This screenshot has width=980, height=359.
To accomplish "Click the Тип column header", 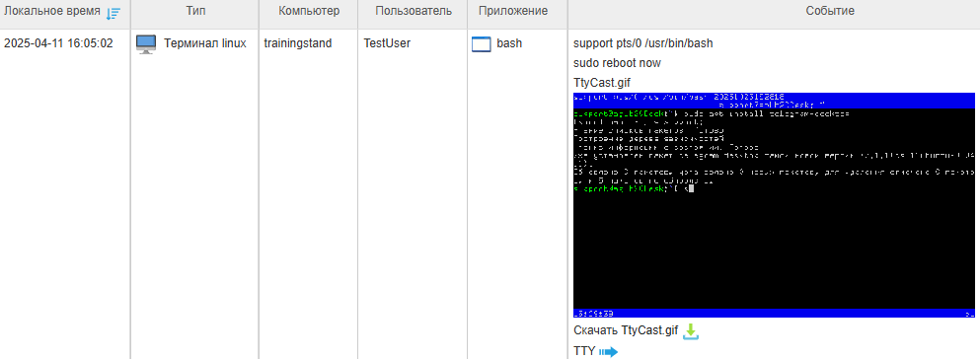I will (x=195, y=11).
